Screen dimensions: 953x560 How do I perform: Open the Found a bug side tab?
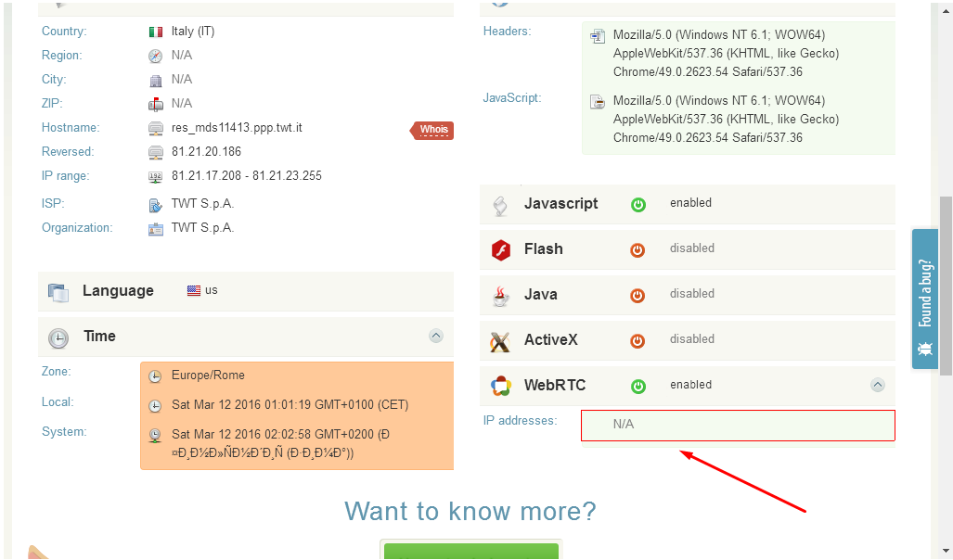tap(925, 299)
